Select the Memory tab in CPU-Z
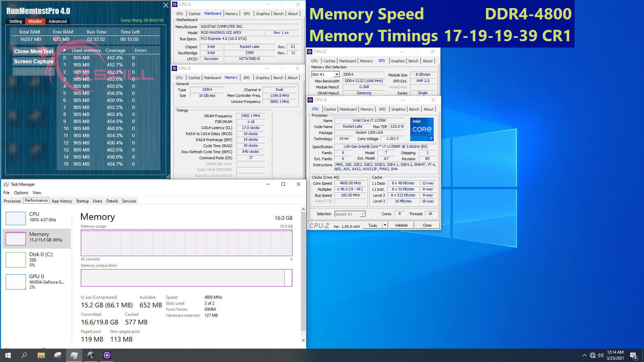This screenshot has height=362, width=644. (230, 77)
